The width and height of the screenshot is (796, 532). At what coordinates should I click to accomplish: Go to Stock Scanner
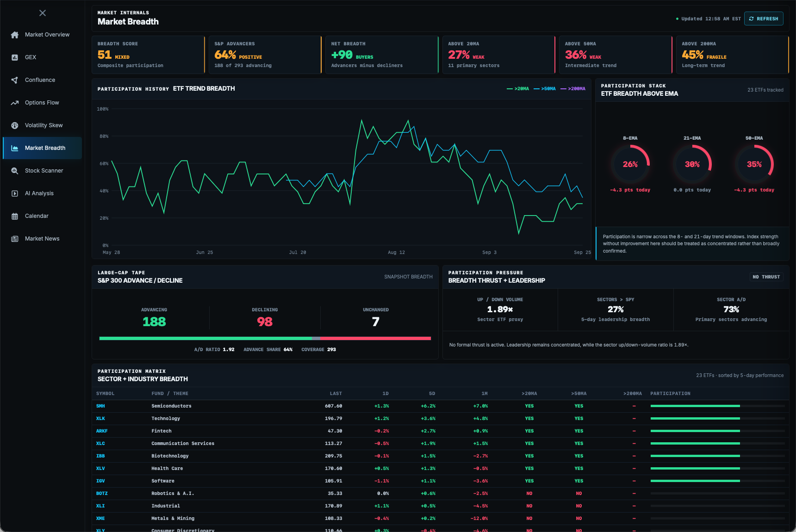tap(42, 171)
